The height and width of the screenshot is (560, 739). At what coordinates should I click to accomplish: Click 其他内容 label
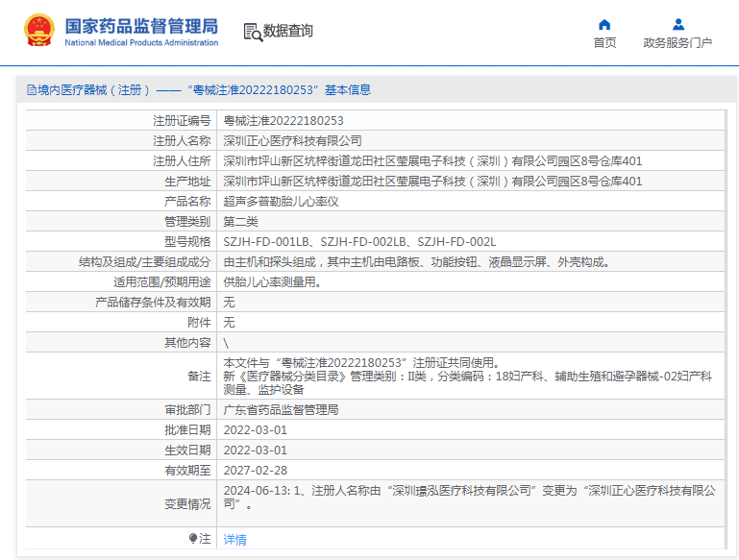[x=187, y=343]
